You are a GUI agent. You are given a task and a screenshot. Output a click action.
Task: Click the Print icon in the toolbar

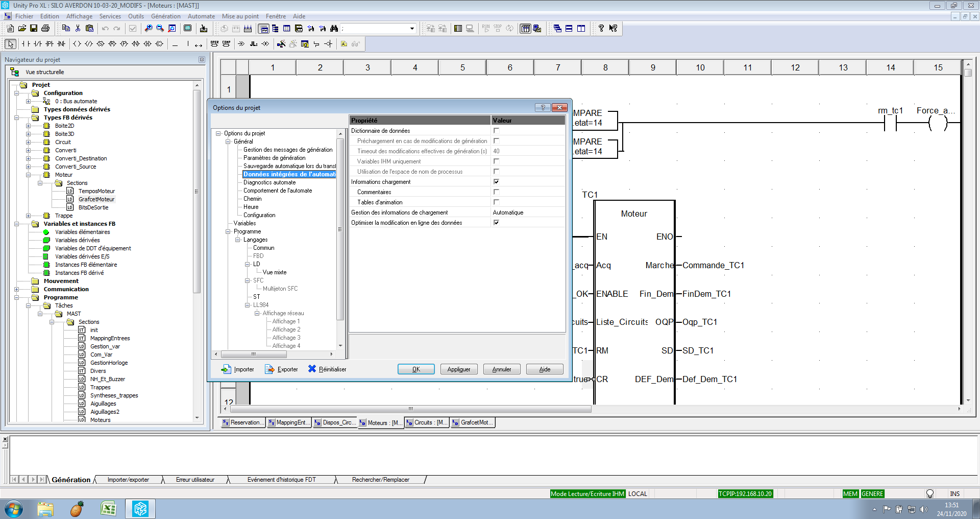[45, 29]
